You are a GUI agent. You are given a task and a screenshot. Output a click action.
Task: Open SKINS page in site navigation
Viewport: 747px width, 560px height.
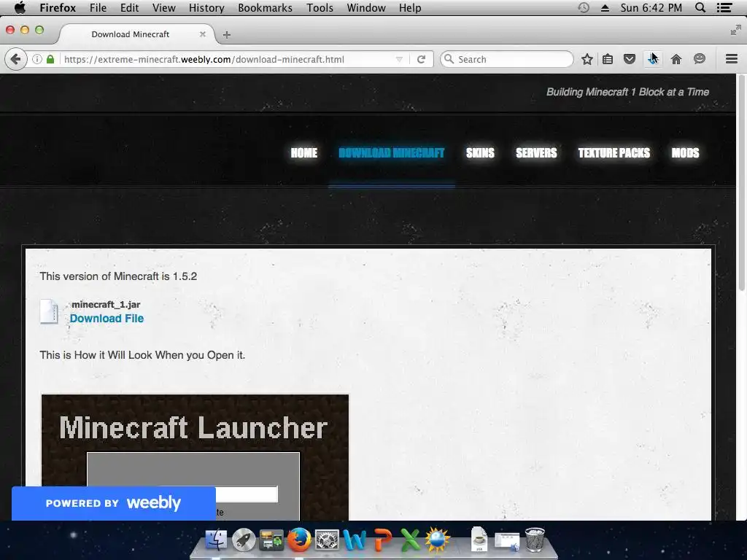pos(480,153)
